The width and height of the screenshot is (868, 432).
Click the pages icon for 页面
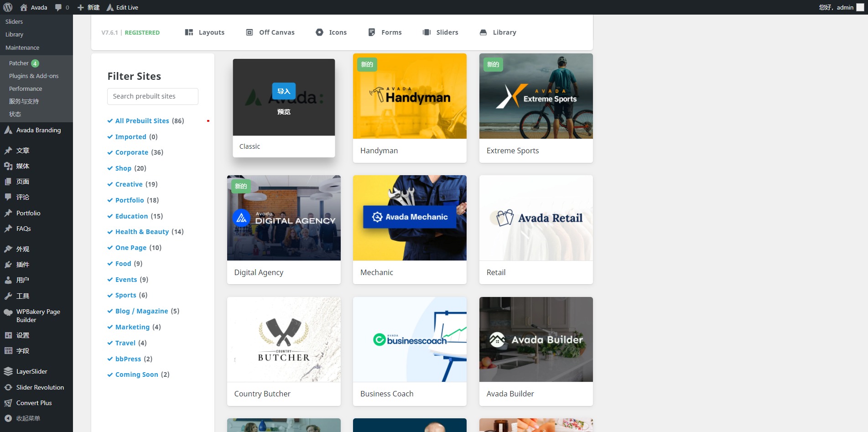tap(8, 182)
